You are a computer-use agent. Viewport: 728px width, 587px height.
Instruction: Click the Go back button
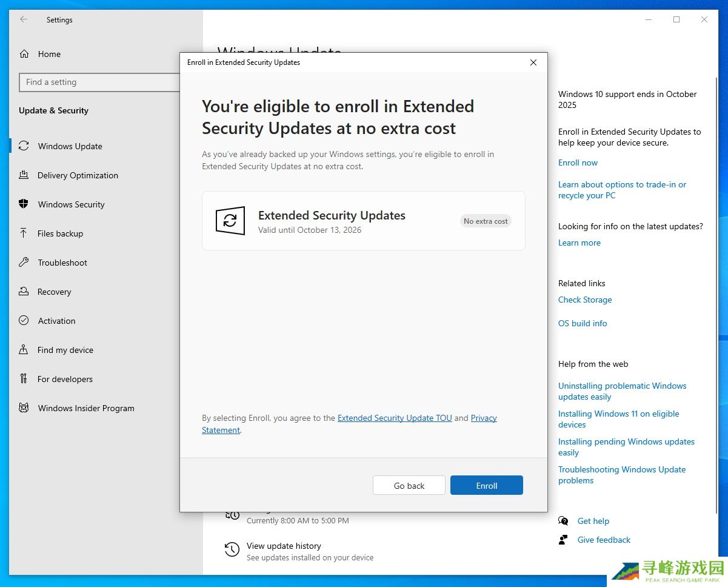point(409,485)
